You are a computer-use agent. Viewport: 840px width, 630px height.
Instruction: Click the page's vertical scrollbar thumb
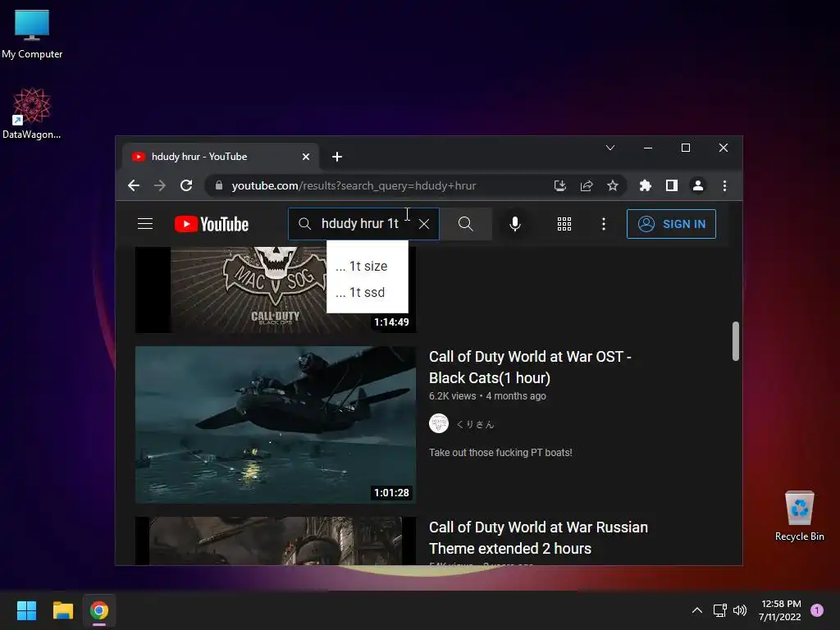pyautogui.click(x=736, y=340)
